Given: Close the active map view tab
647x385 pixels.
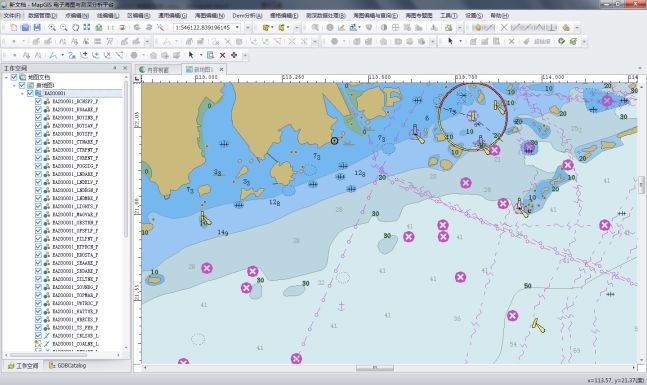Looking at the screenshot, I should click(x=221, y=69).
